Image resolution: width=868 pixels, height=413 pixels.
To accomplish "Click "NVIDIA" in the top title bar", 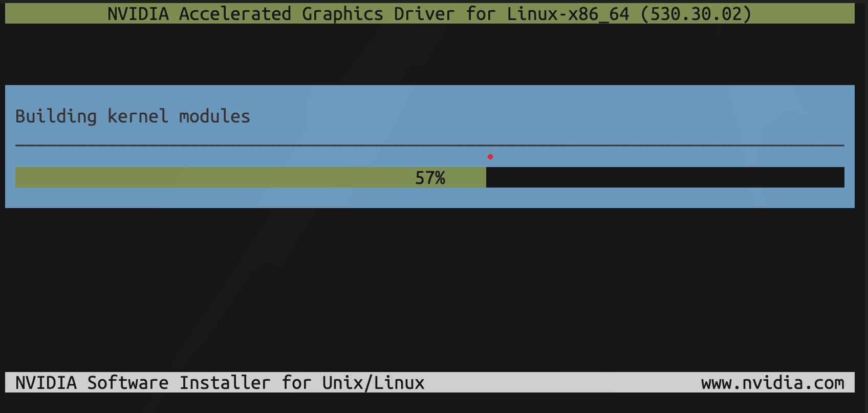I will pyautogui.click(x=138, y=14).
